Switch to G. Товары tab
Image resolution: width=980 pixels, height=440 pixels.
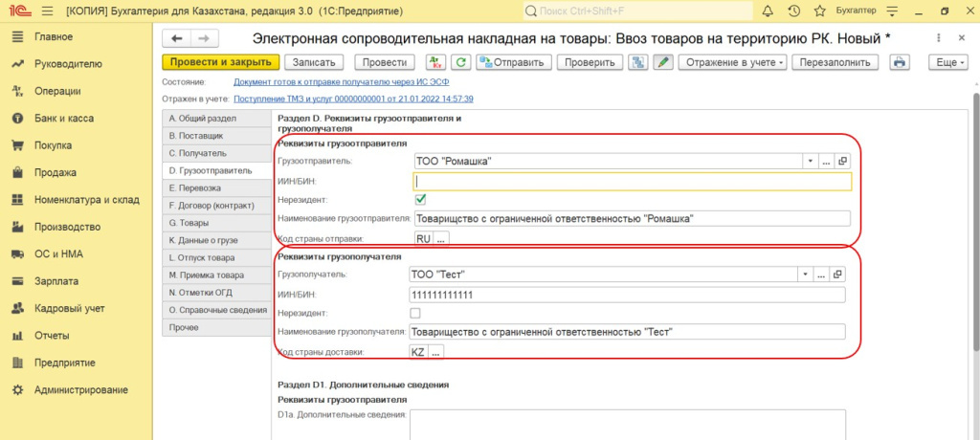pyautogui.click(x=217, y=223)
